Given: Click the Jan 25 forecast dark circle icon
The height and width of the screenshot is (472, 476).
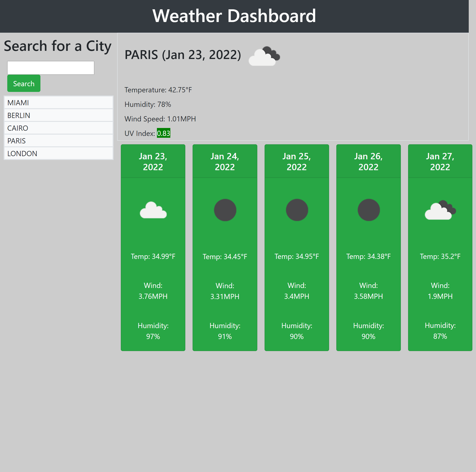Looking at the screenshot, I should pyautogui.click(x=297, y=210).
